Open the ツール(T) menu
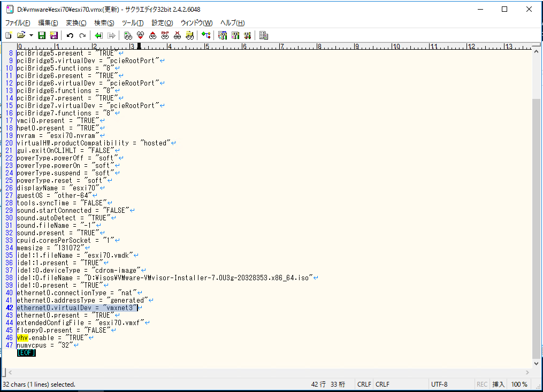Screen dimensions: 543x392 (133, 23)
